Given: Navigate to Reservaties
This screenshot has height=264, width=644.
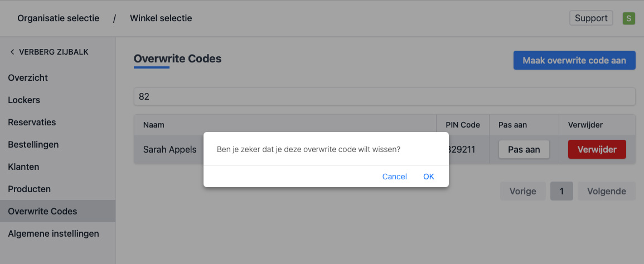Looking at the screenshot, I should click(32, 123).
